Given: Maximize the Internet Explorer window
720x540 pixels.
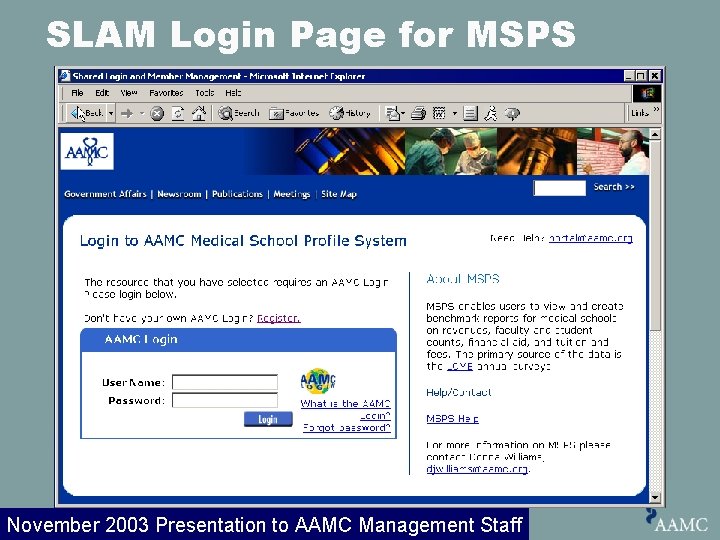Looking at the screenshot, I should 641,76.
